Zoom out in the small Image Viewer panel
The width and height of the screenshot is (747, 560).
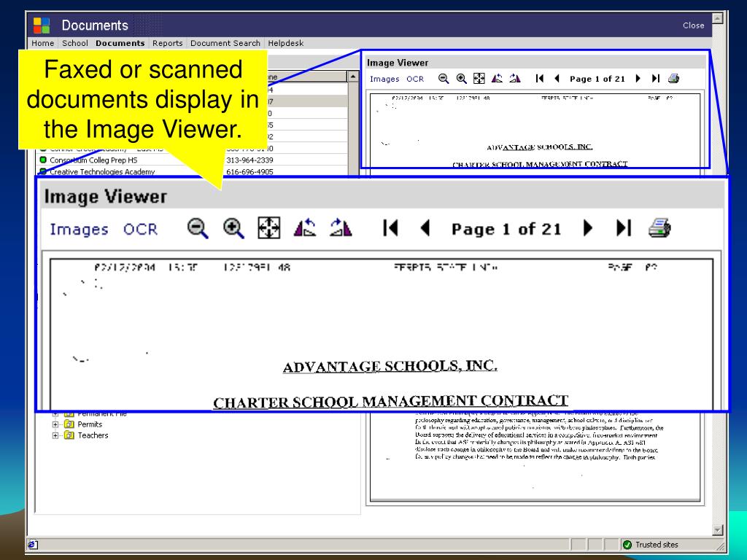coord(444,79)
